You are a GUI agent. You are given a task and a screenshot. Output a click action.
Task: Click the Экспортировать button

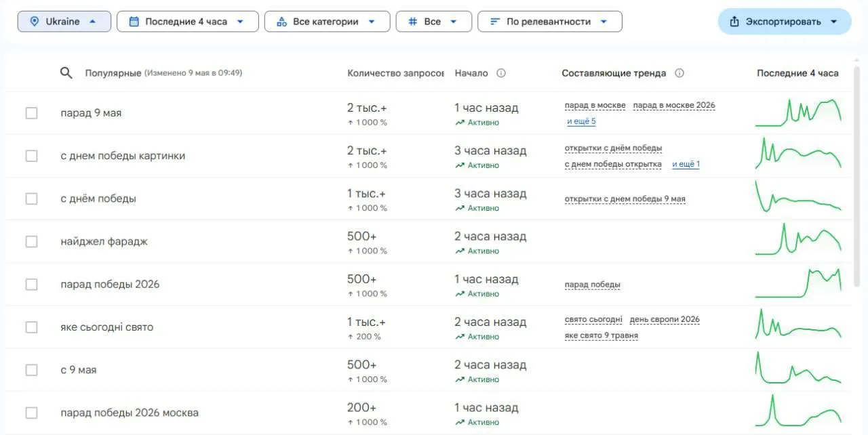point(785,22)
